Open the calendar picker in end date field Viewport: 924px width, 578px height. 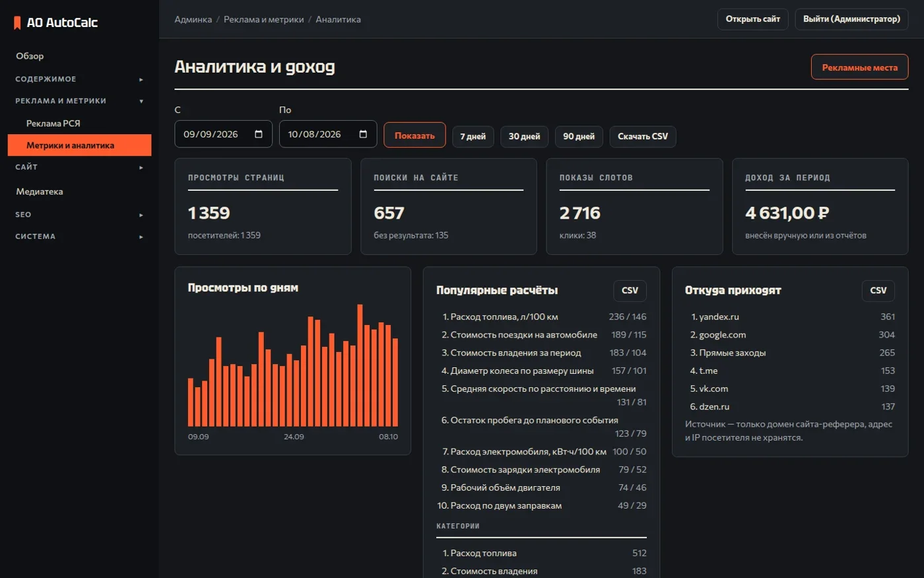coord(363,134)
